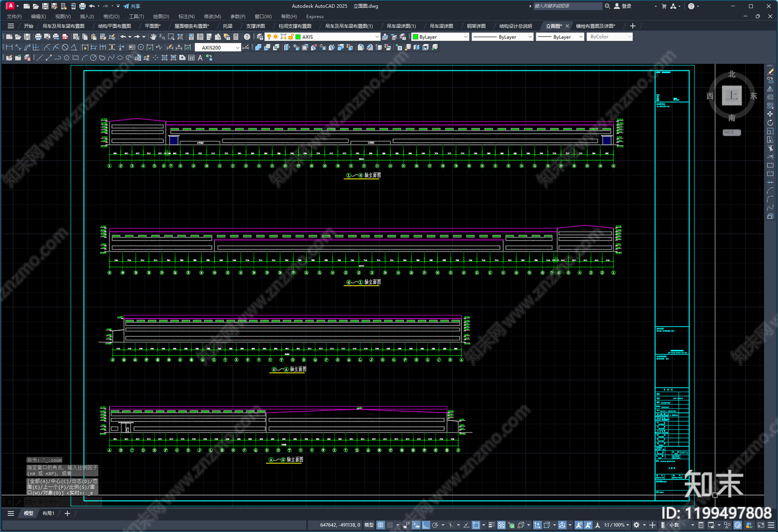Select the Pan hand tool
This screenshot has width=778, height=532.
[153, 37]
